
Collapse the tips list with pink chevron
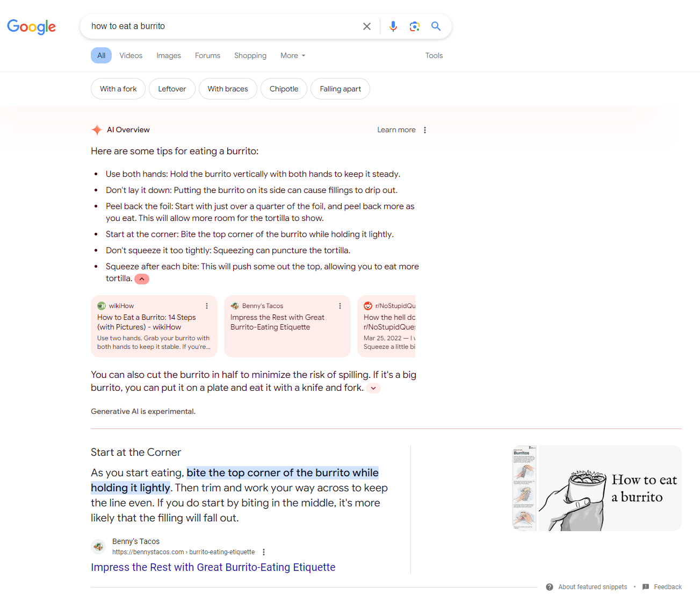click(142, 279)
